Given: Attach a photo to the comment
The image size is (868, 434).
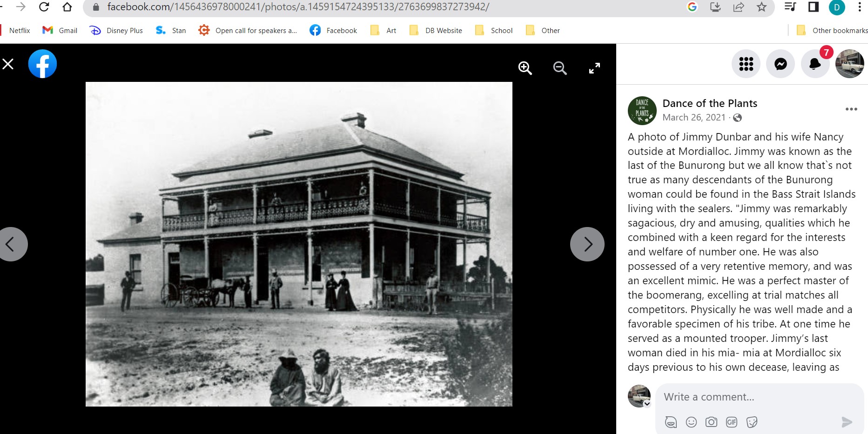Looking at the screenshot, I should click(x=711, y=422).
